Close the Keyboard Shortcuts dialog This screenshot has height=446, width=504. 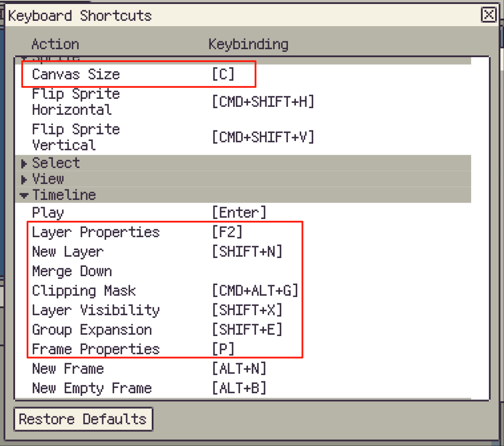point(488,15)
